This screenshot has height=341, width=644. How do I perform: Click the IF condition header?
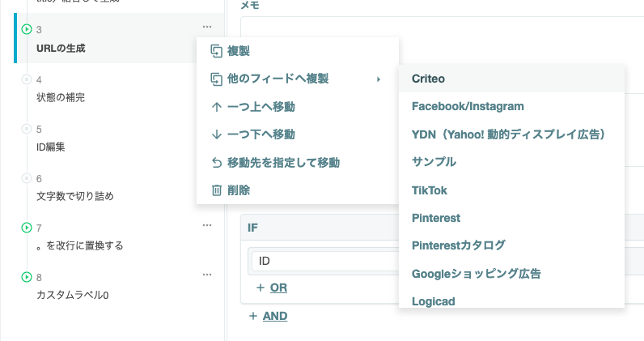[320, 228]
